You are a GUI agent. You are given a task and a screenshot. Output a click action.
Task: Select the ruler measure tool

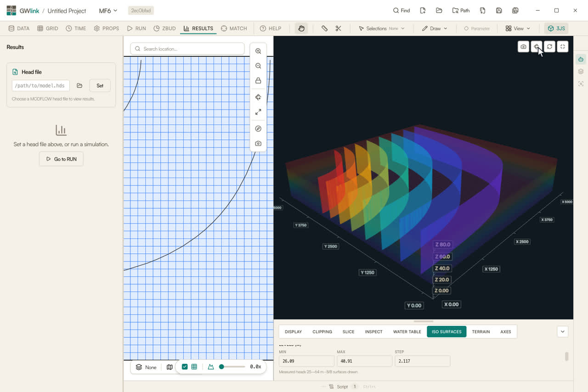[x=324, y=28]
